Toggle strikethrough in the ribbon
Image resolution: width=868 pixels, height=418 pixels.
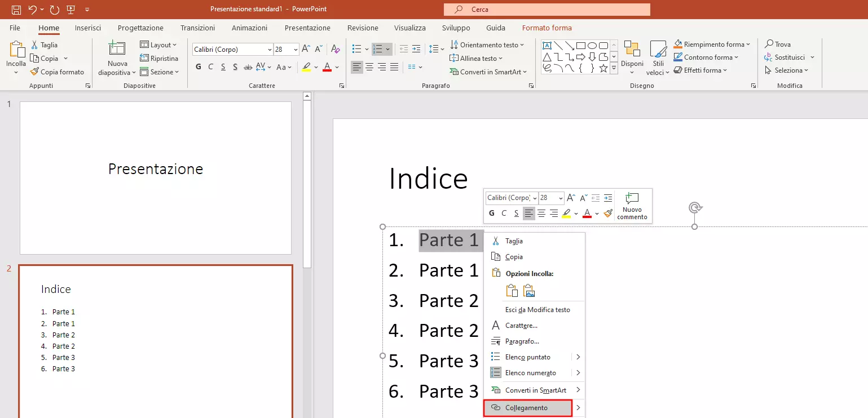tap(248, 67)
